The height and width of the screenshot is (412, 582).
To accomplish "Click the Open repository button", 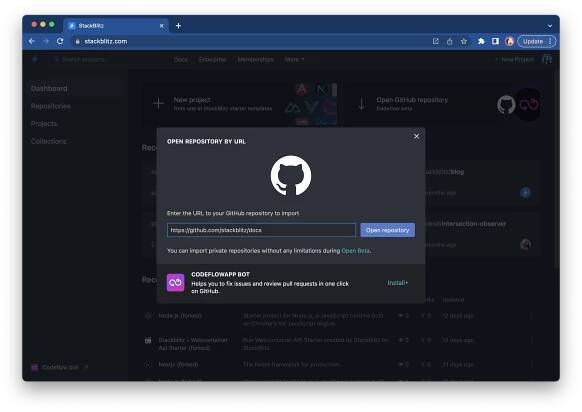I will click(388, 230).
